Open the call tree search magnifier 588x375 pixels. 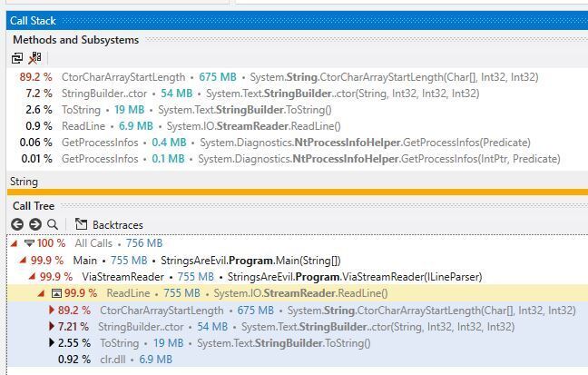(53, 224)
